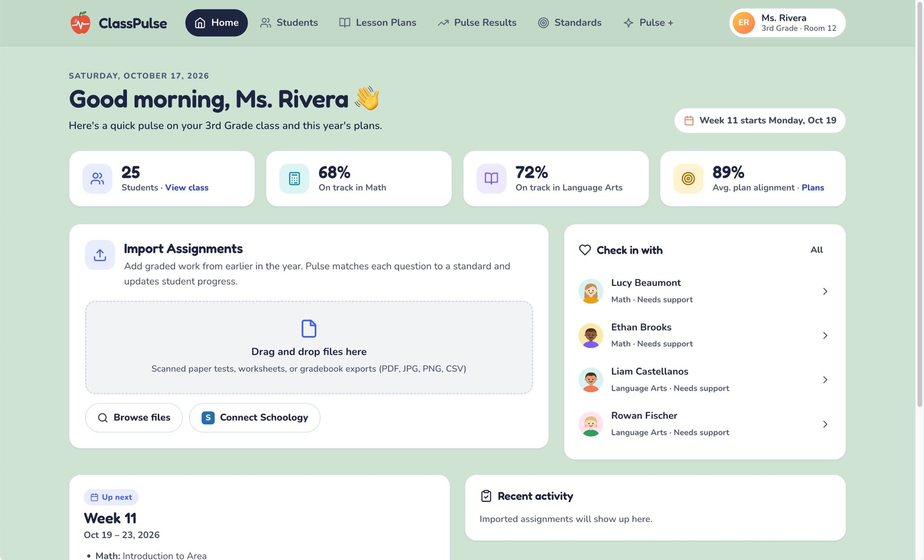924x560 pixels.
Task: Click the Math: Introduction to Area item
Action: point(151,555)
